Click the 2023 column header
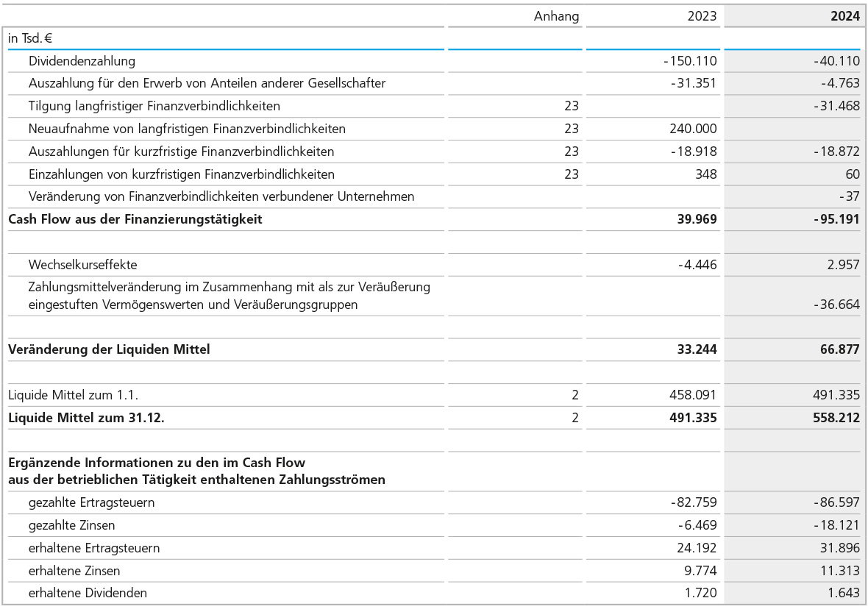The width and height of the screenshot is (868, 612). [x=701, y=16]
